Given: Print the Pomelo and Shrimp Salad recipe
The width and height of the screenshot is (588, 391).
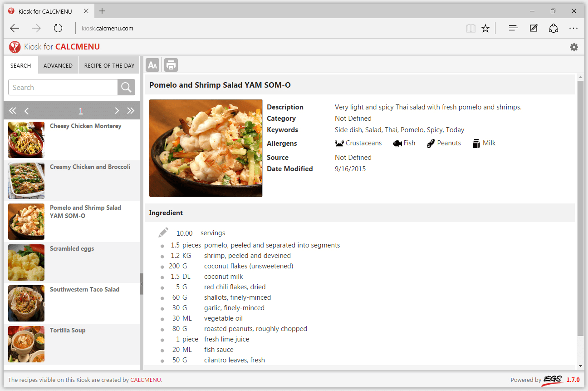Looking at the screenshot, I should [x=171, y=64].
